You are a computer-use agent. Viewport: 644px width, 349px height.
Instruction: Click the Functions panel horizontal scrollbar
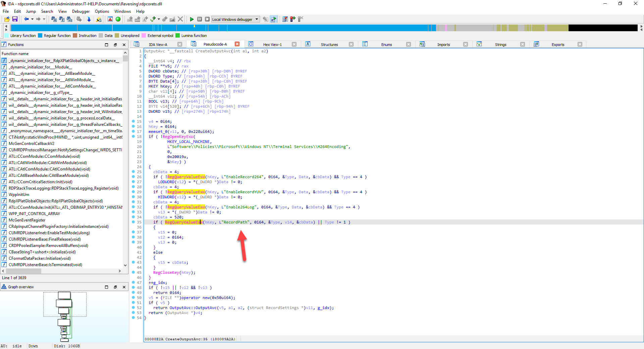23,271
